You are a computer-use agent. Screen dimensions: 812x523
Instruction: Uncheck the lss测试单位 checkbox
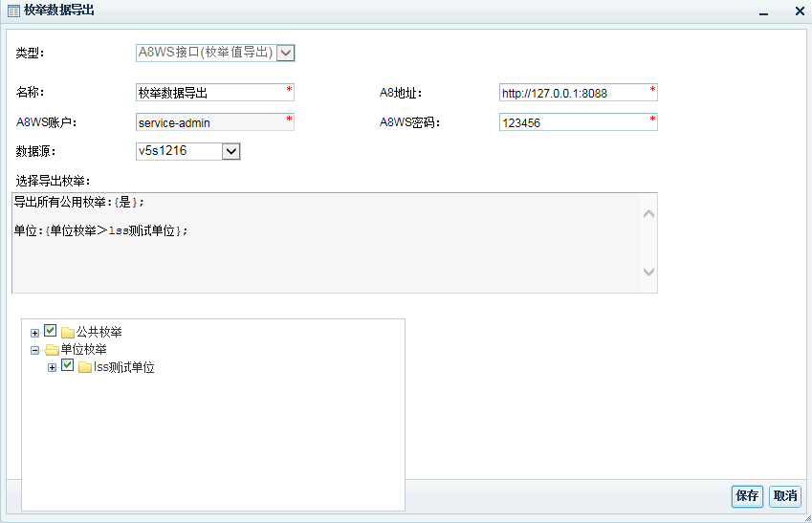pos(67,365)
